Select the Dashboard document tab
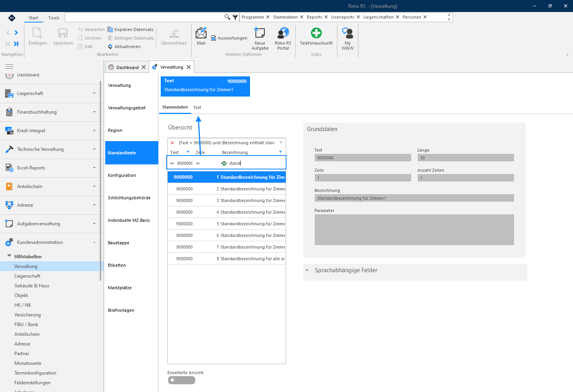The width and height of the screenshot is (573, 392). [x=127, y=67]
